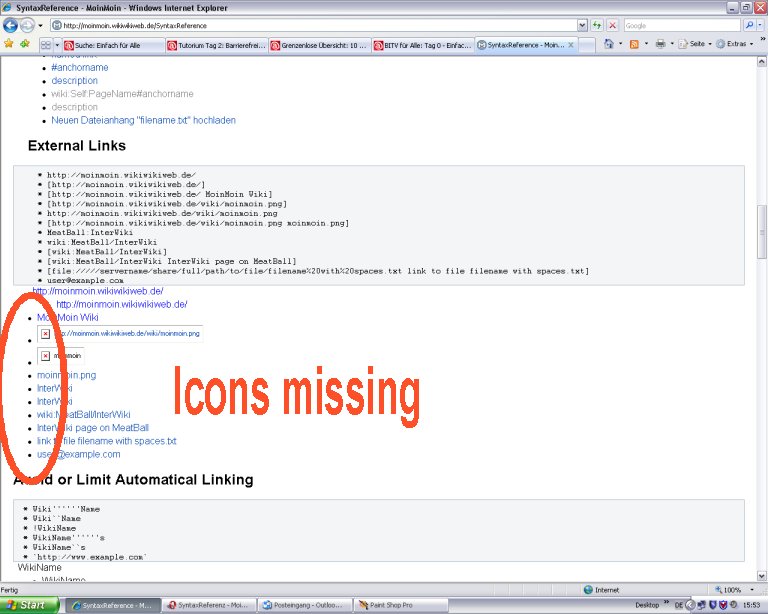Image resolution: width=768 pixels, height=614 pixels.
Task: Open 'InterWiki page on MeatBall' link
Action: click(93, 428)
